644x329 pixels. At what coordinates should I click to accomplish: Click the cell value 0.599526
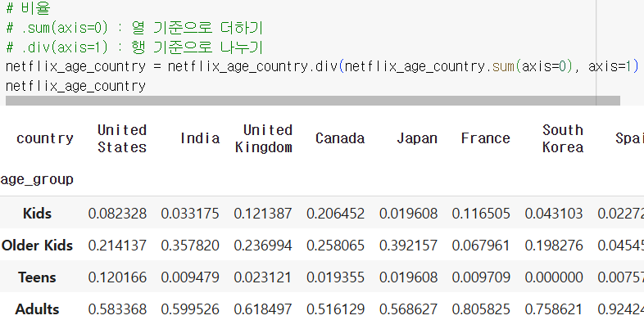point(190,309)
